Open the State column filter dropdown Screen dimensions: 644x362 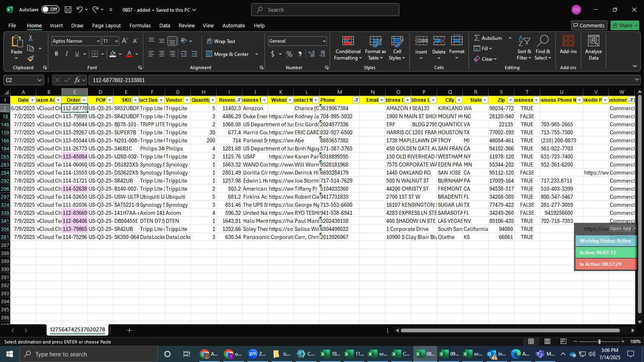pos(485,100)
